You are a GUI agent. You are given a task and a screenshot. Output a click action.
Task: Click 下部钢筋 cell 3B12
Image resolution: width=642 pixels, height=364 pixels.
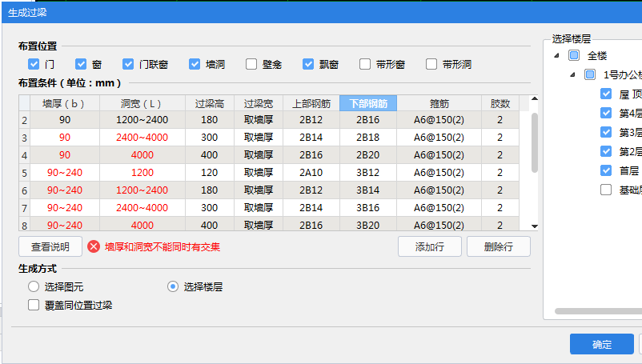(x=368, y=173)
